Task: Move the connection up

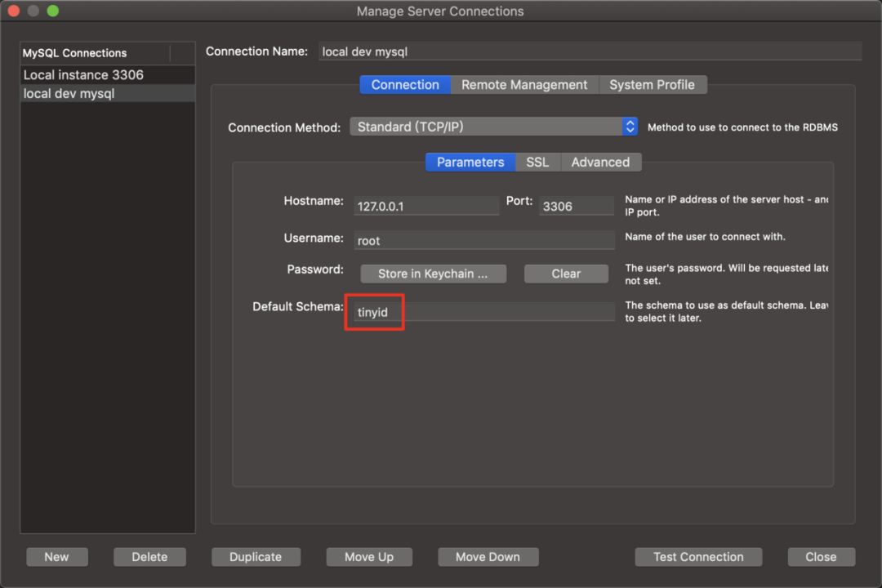Action: click(x=369, y=557)
